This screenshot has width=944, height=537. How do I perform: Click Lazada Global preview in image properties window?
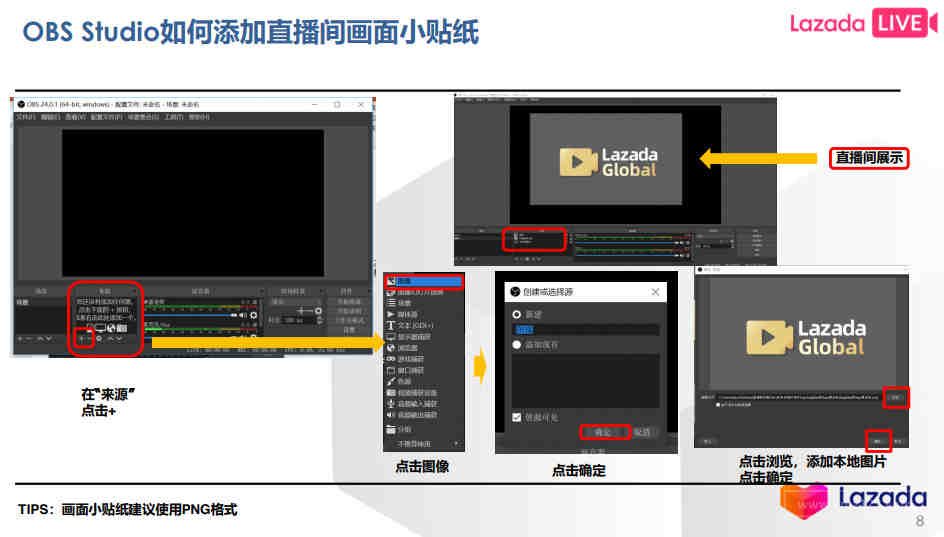[801, 336]
